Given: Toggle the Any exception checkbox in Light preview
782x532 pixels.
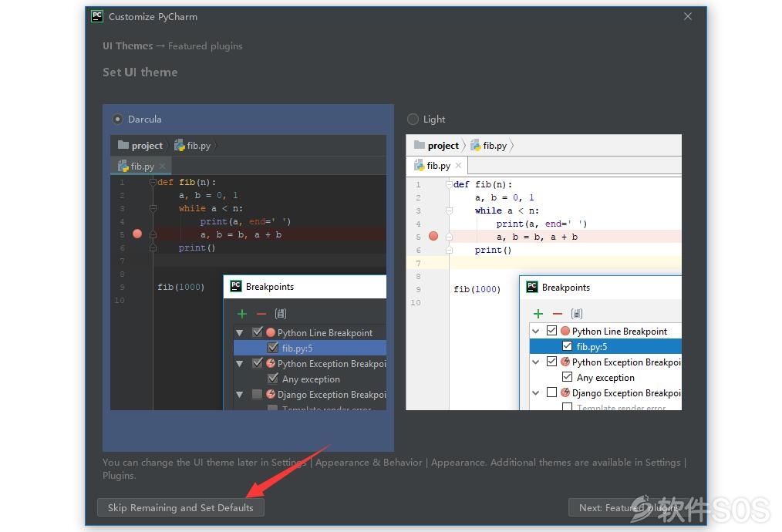Looking at the screenshot, I should tap(567, 377).
